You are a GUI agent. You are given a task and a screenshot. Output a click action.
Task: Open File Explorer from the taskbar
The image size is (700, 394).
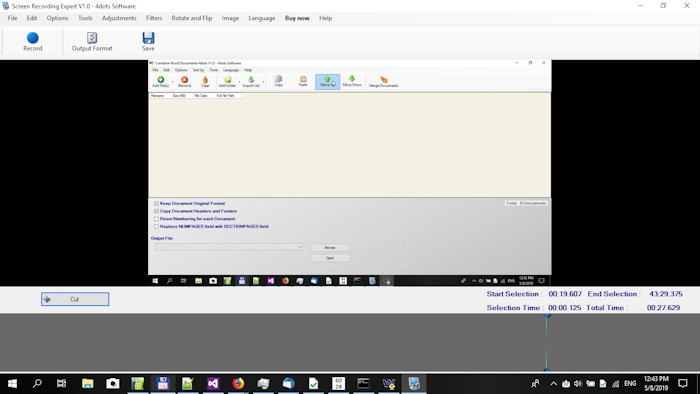[x=88, y=383]
